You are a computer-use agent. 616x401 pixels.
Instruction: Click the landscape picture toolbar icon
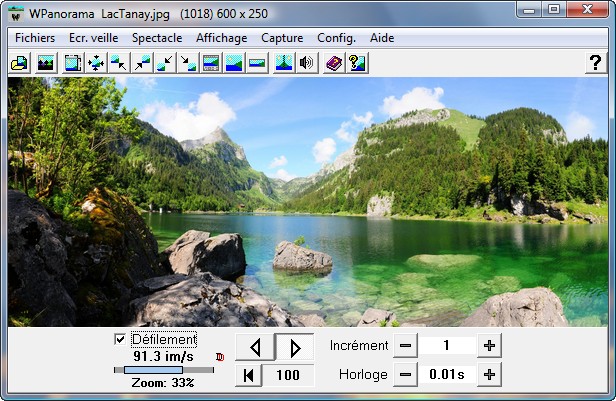(x=45, y=63)
